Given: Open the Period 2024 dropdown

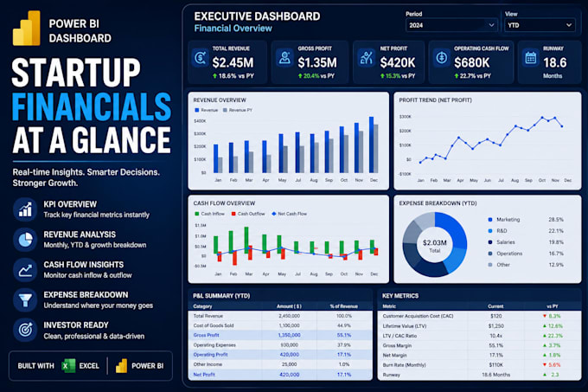Looking at the screenshot, I should tap(451, 25).
